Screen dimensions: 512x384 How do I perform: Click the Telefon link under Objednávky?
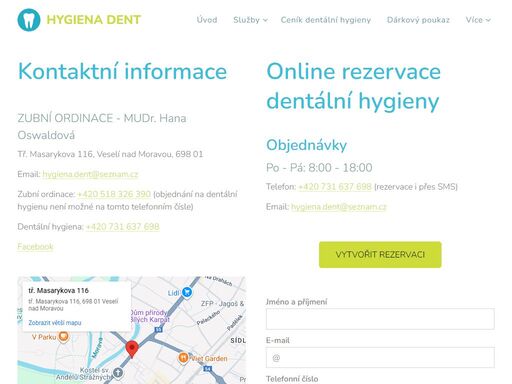tap(335, 187)
